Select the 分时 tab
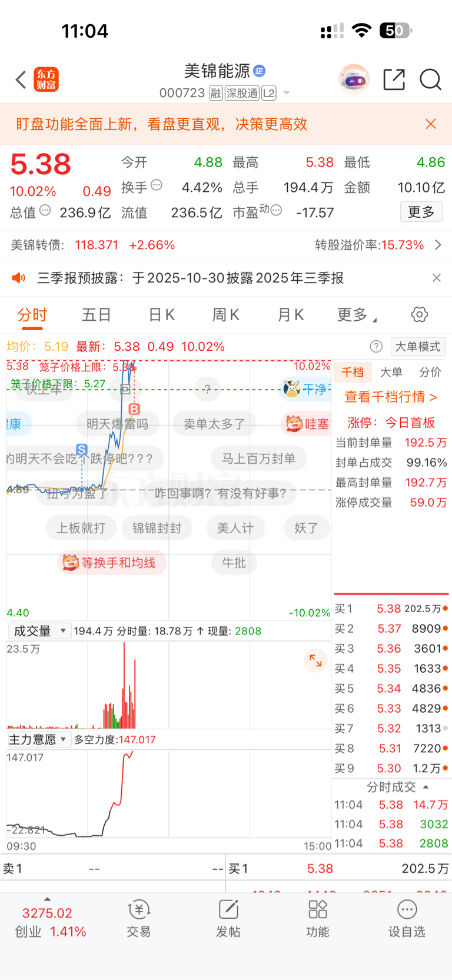This screenshot has height=980, width=452. click(32, 315)
